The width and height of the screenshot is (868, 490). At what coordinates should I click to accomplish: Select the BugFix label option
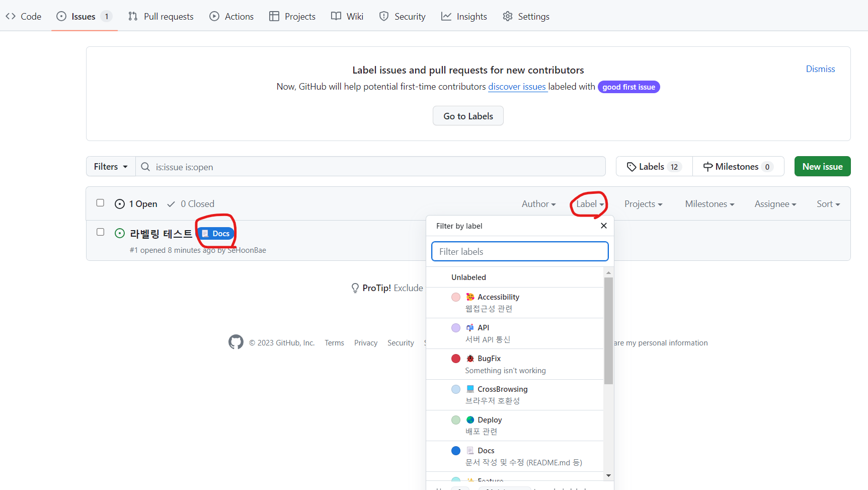click(515, 364)
